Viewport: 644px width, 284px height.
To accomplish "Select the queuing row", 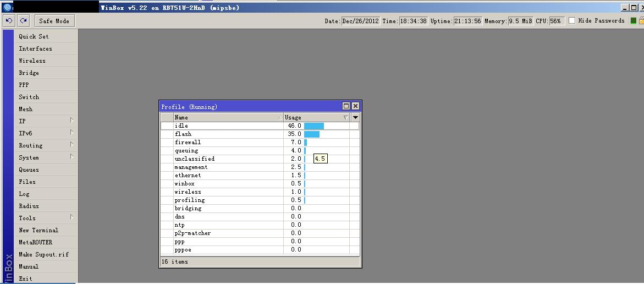I will click(x=260, y=150).
